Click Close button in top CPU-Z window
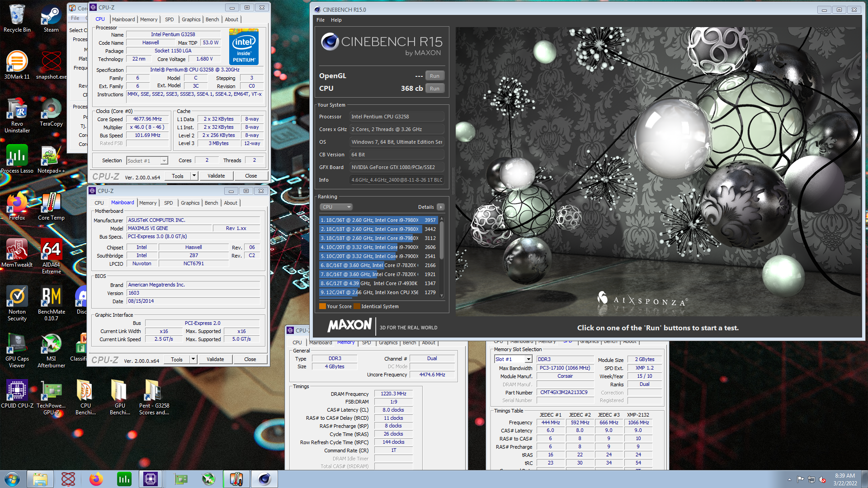The width and height of the screenshot is (868, 488). (251, 176)
